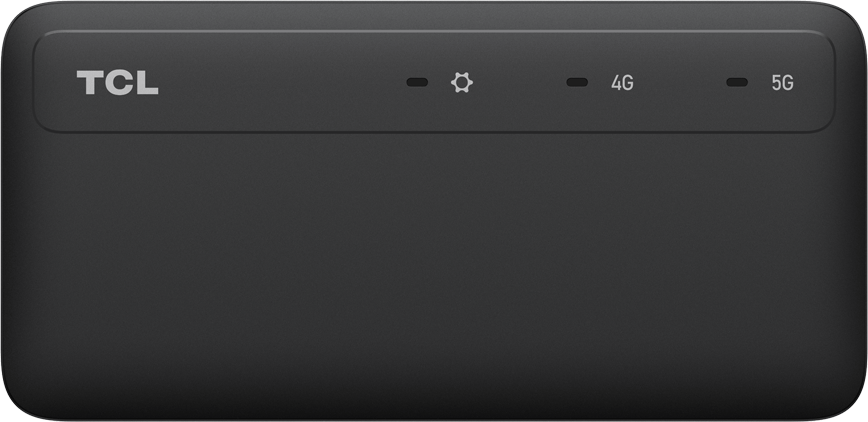868x422 pixels.
Task: Click the letter C in the TCL logo
Action: click(117, 83)
